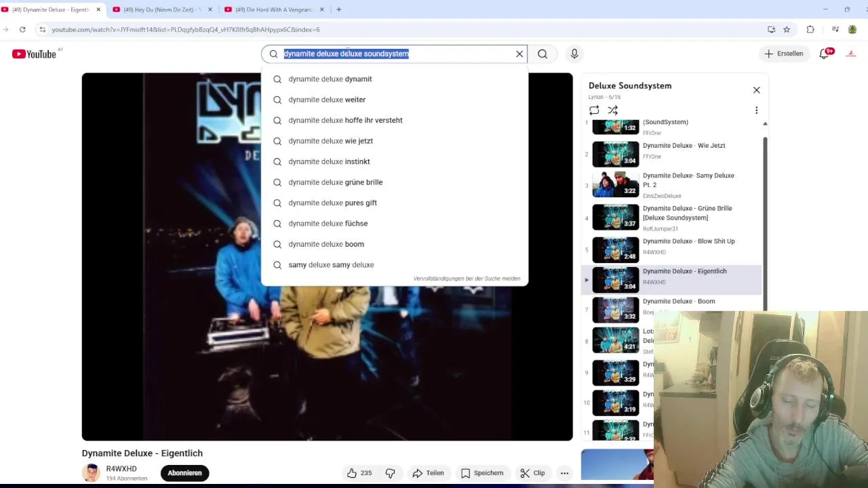868x488 pixels.
Task: Click the Speichern save button
Action: tap(482, 473)
